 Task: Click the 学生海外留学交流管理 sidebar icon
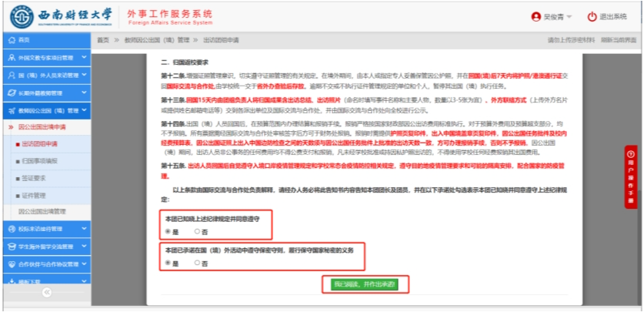tap(10, 247)
